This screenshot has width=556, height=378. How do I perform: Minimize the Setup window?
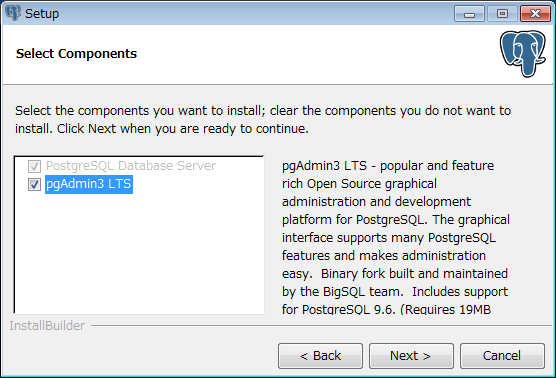(469, 14)
